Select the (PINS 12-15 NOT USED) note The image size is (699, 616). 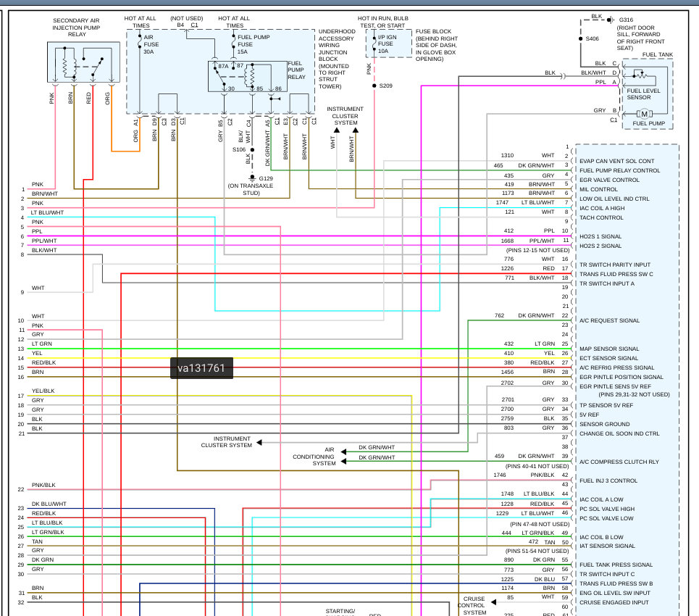tap(537, 250)
